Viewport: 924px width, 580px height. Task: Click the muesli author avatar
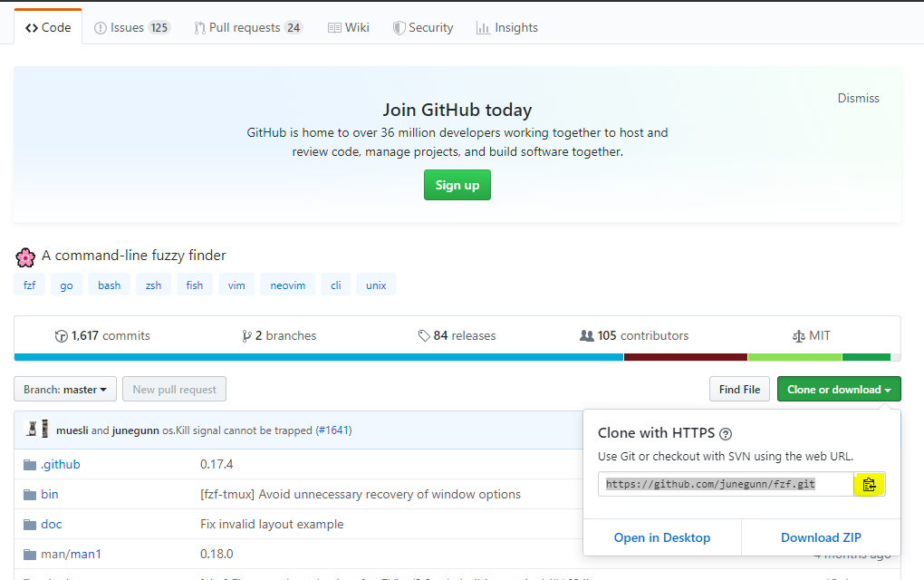click(32, 429)
